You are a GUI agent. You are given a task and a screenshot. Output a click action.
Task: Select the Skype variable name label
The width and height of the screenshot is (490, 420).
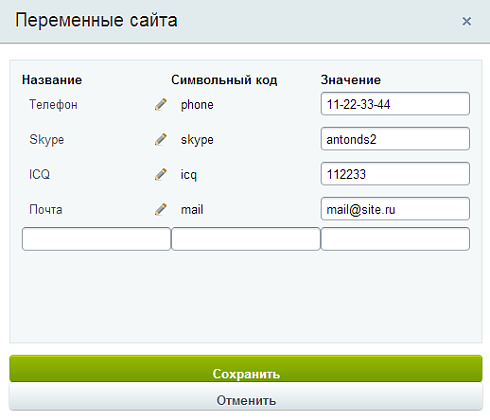[47, 139]
